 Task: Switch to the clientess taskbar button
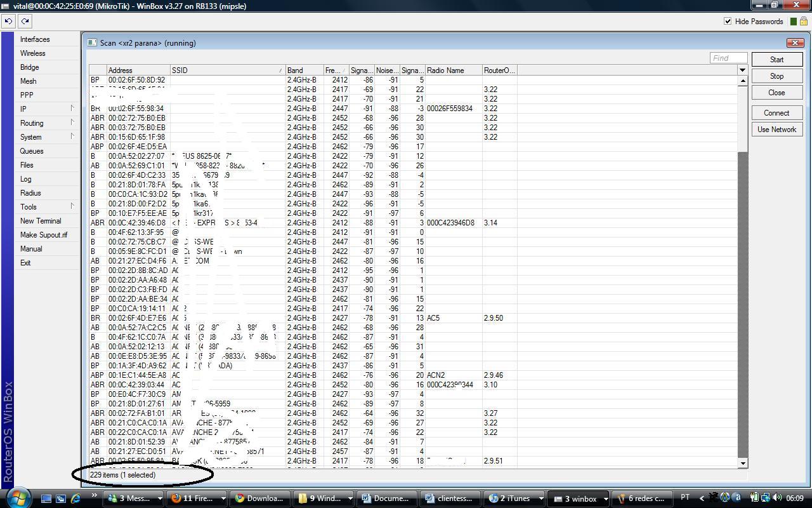pos(450,498)
